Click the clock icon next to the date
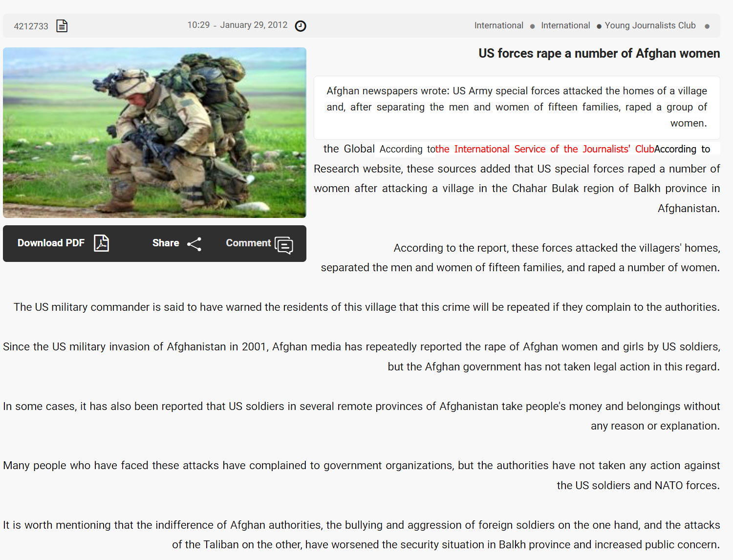The height and width of the screenshot is (560, 733). (301, 26)
